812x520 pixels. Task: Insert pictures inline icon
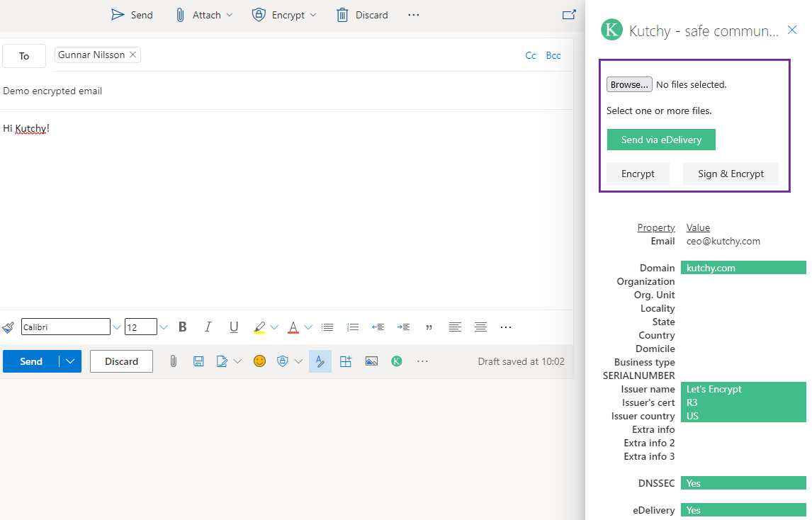(371, 361)
